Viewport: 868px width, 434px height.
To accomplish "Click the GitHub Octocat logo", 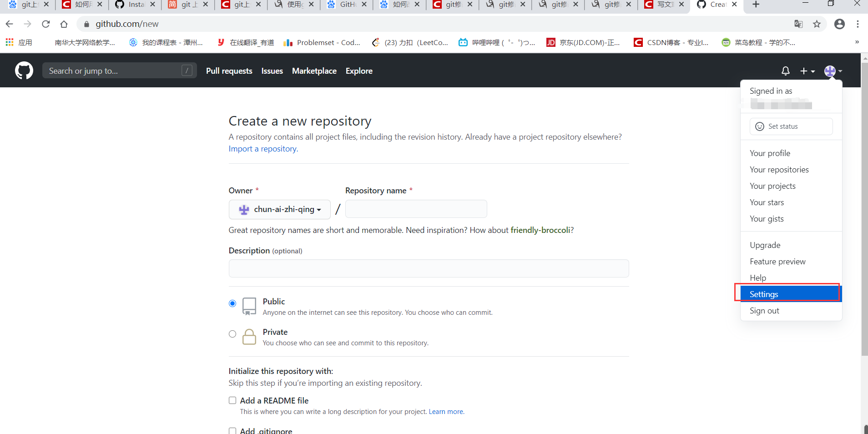I will [x=24, y=71].
